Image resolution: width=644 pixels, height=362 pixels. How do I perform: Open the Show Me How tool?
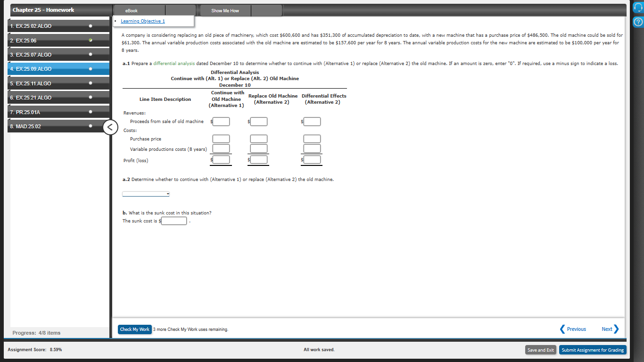225,10
